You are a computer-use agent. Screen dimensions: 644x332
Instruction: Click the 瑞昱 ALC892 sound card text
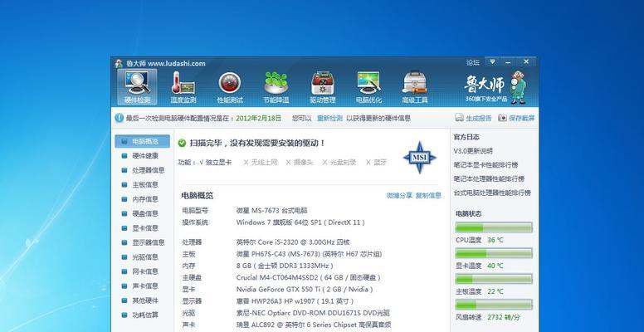[x=314, y=325]
